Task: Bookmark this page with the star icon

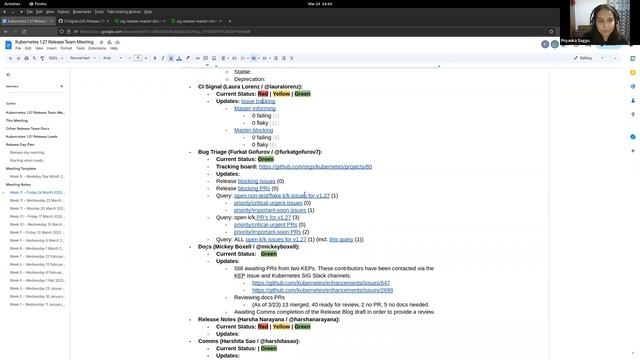Action: tap(551, 31)
